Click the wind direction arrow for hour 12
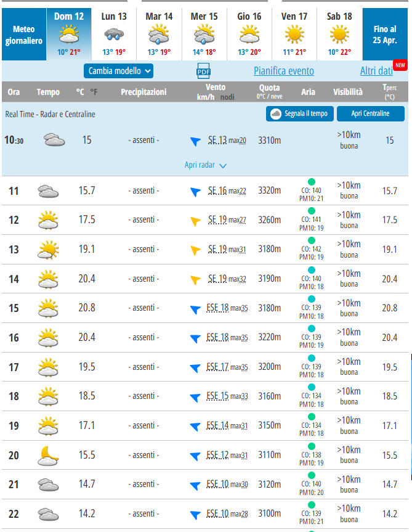 pos(195,221)
